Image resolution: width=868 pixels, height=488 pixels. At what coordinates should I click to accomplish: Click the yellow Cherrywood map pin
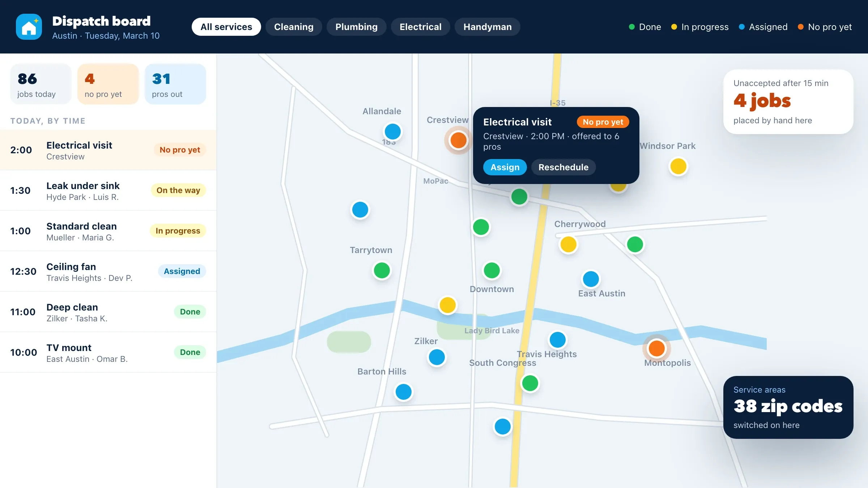click(x=569, y=244)
